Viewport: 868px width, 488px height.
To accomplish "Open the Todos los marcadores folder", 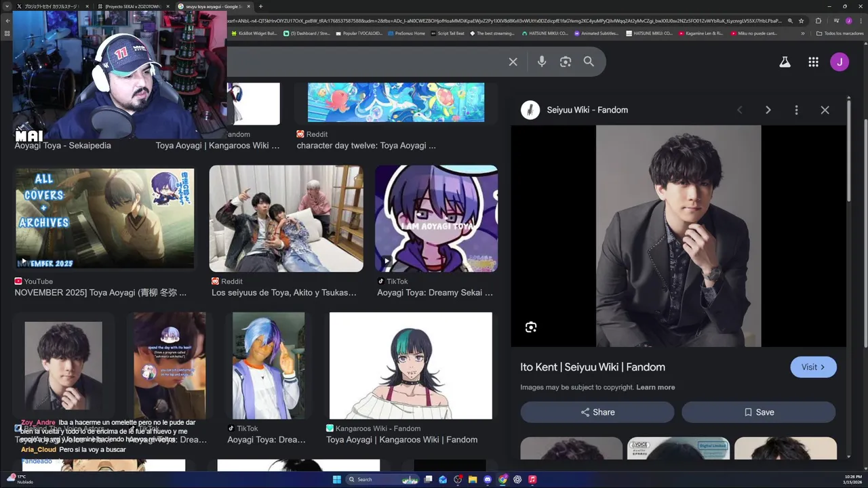I will tap(840, 33).
